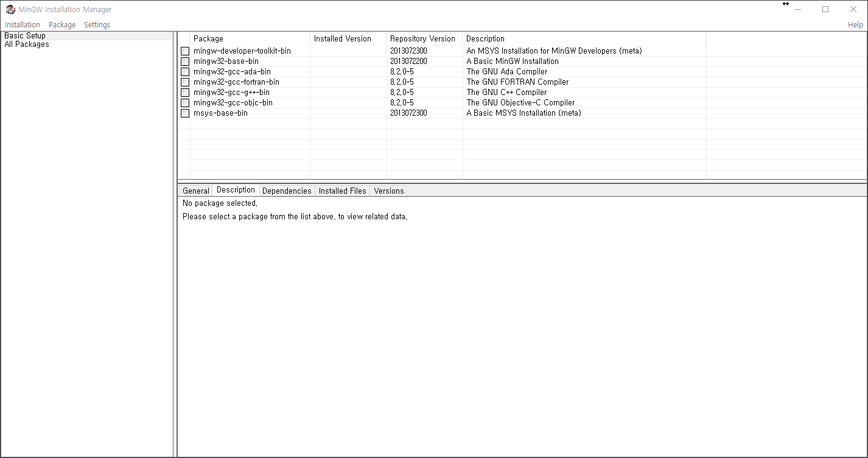
Task: Switch to the General tab
Action: 195,191
